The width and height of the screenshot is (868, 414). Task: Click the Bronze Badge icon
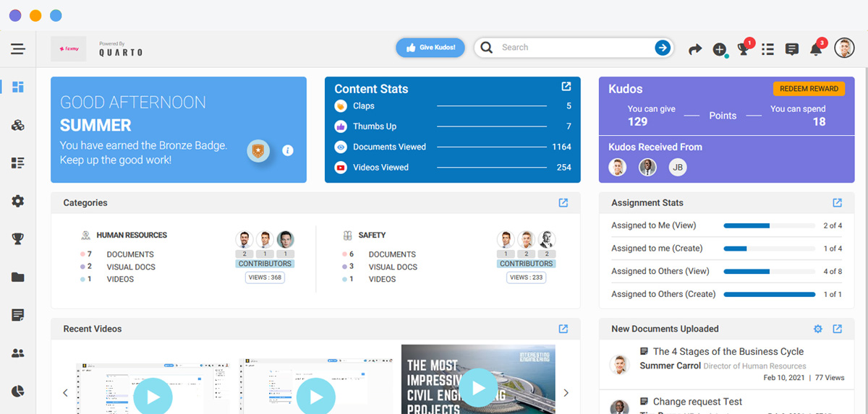(259, 150)
